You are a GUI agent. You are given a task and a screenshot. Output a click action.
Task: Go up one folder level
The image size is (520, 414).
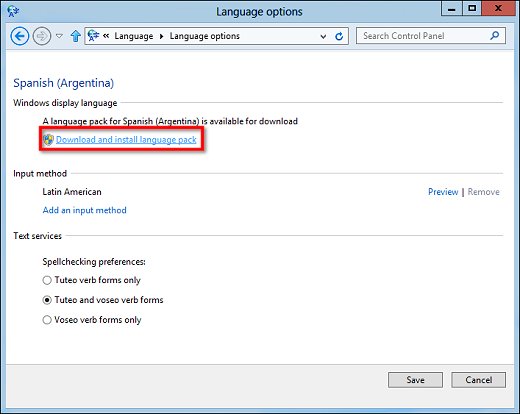[x=76, y=36]
